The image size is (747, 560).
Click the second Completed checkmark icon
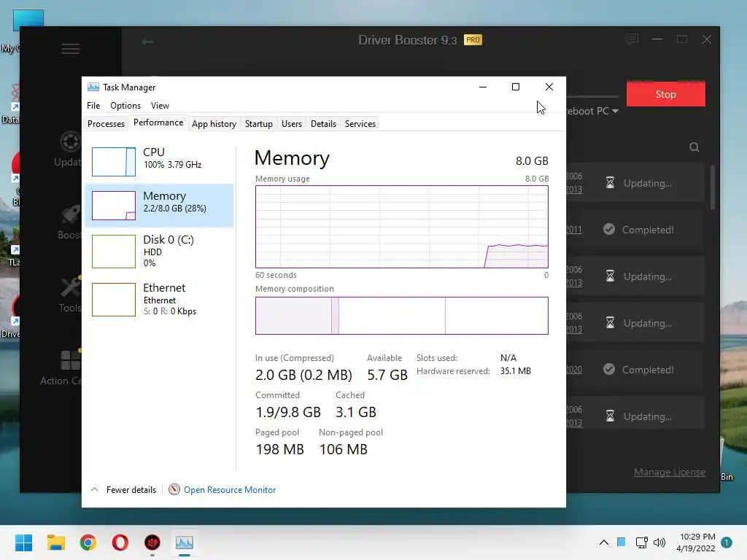[x=609, y=370]
